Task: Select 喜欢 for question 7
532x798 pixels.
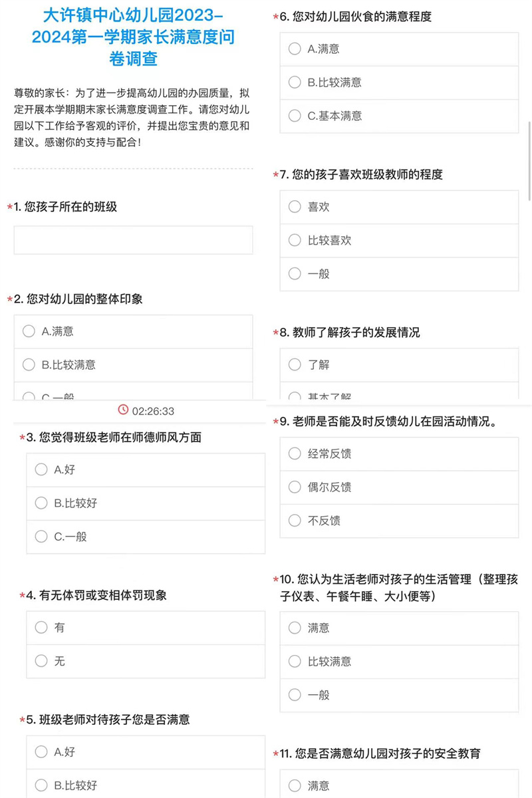Action: click(x=295, y=207)
